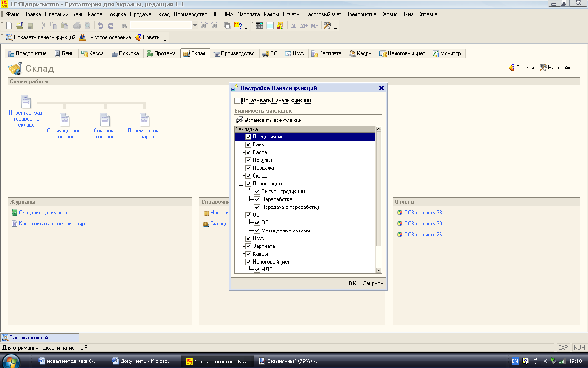This screenshot has height=368, width=588.
Task: Click the Copy toolbar icon
Action: click(54, 26)
